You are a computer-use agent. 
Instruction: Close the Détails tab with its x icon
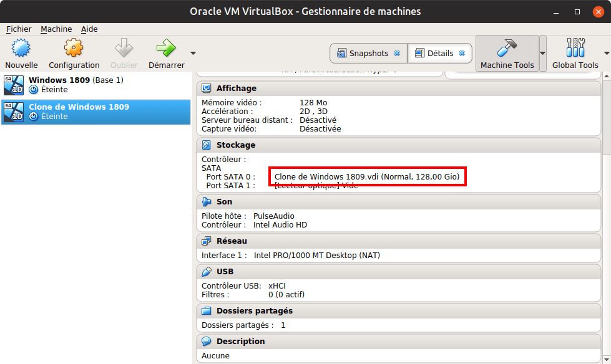click(462, 54)
